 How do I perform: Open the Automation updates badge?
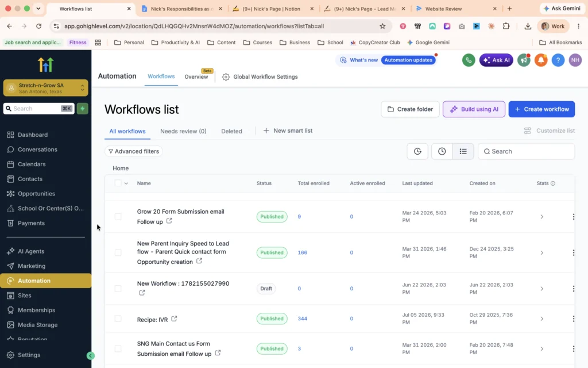pos(408,60)
